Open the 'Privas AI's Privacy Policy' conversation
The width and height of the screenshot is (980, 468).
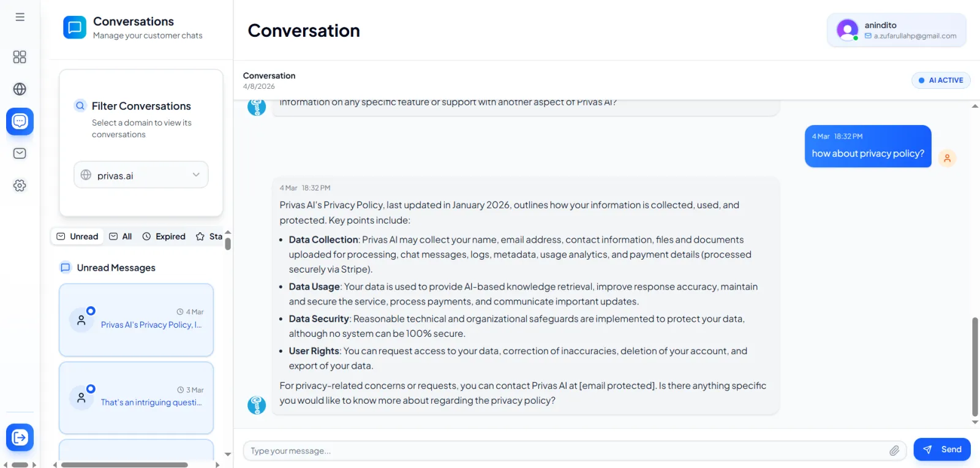(x=136, y=320)
